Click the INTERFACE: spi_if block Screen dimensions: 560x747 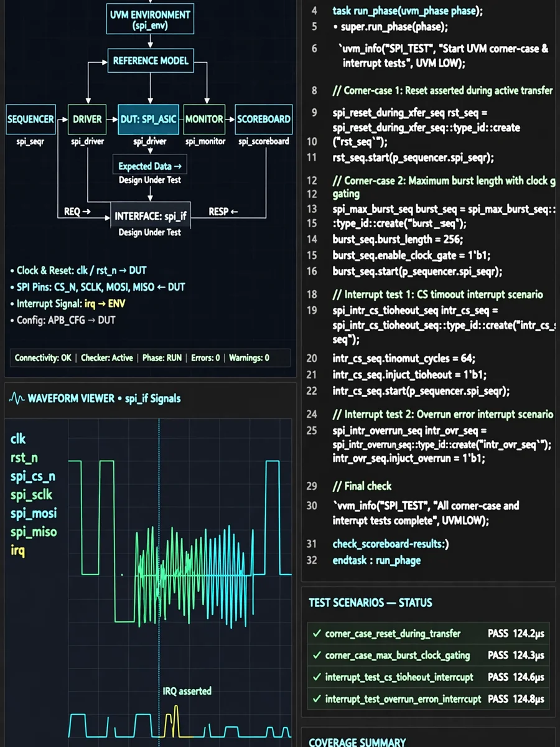pos(150,217)
